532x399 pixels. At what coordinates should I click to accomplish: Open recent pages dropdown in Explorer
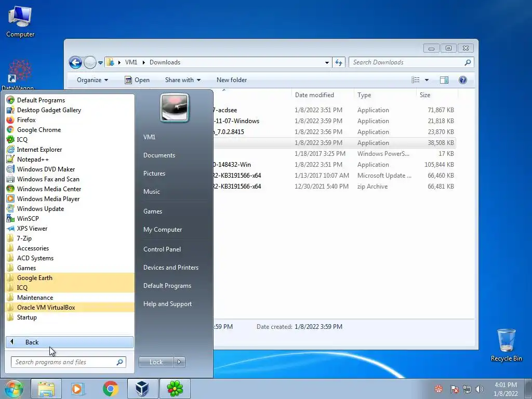pyautogui.click(x=100, y=63)
